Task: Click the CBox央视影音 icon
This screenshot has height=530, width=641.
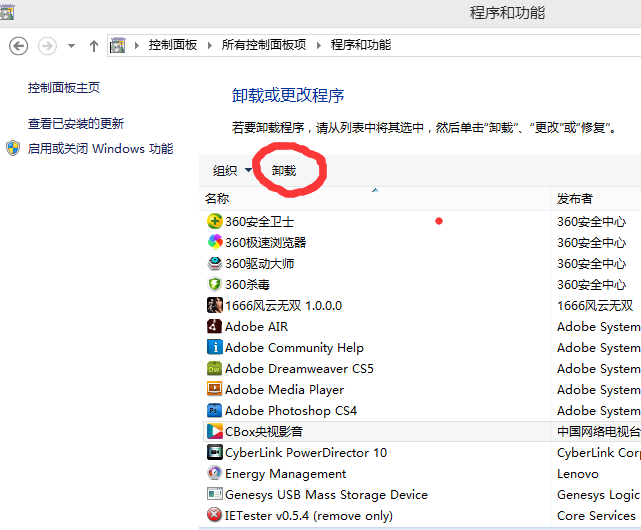Action: point(215,431)
